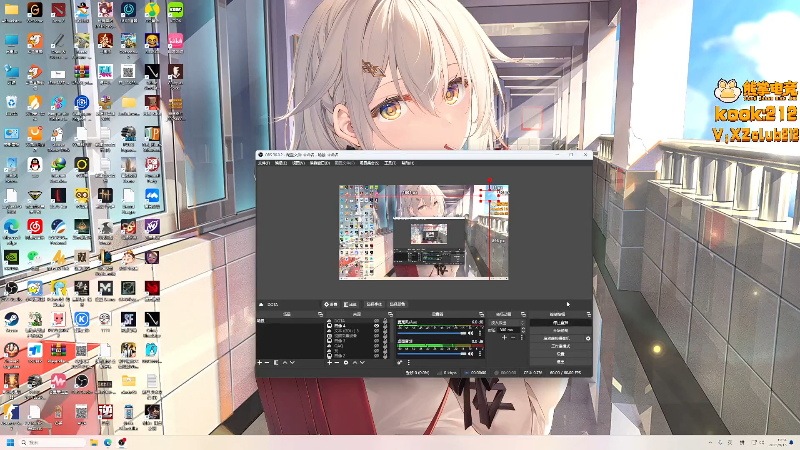The image size is (800, 450).
Task: Move scene up in Scenes panel
Action: click(285, 363)
